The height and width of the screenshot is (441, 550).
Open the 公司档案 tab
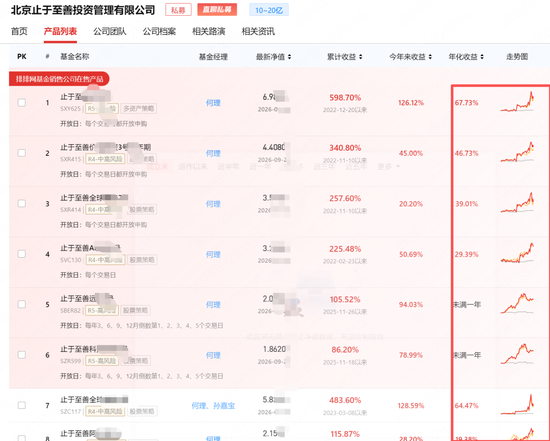pos(159,32)
